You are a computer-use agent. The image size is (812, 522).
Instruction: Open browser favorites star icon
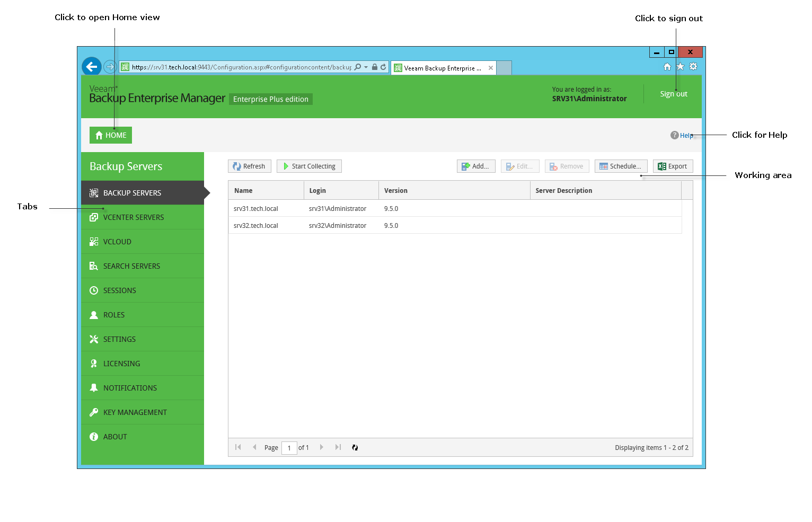tap(681, 66)
